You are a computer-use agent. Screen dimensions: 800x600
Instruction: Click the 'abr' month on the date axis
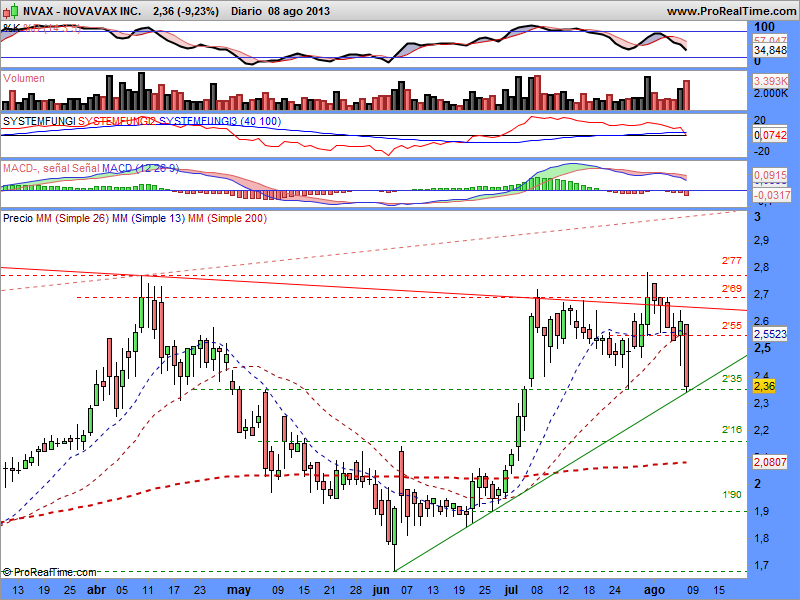point(96,590)
